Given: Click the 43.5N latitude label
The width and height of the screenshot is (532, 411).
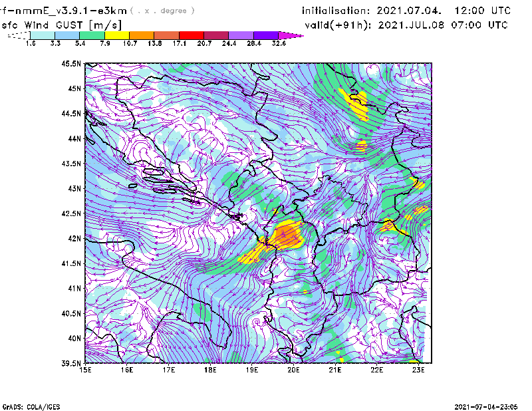Looking at the screenshot, I should coord(71,164).
